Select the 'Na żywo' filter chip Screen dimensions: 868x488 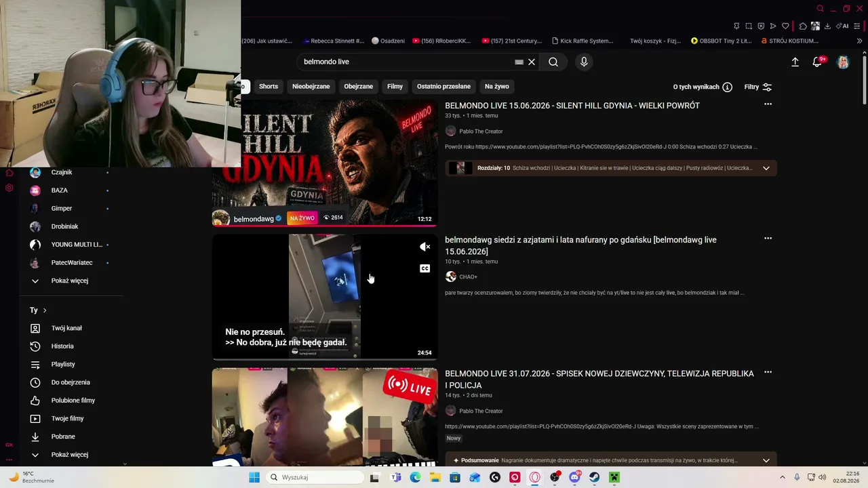tap(497, 87)
